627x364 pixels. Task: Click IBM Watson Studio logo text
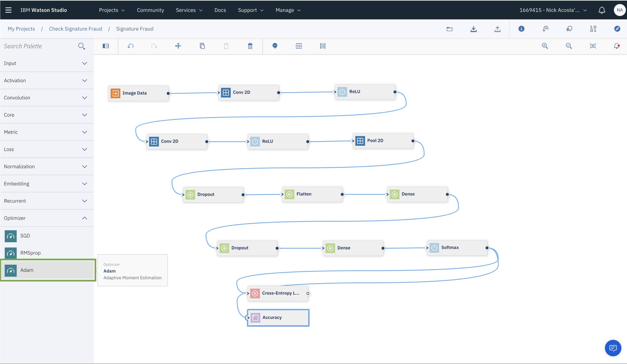coord(43,10)
